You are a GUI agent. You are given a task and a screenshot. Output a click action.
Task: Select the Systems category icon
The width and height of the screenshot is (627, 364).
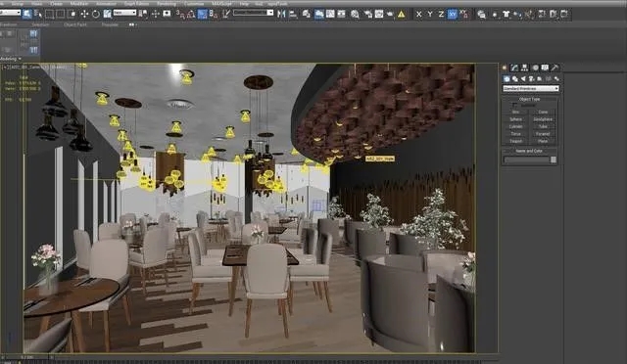[x=556, y=78]
